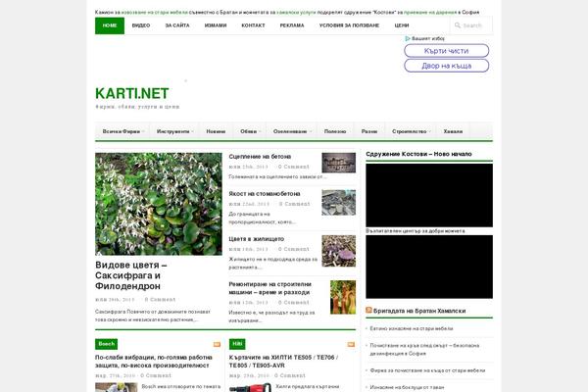Open the Hilti category tag

pyautogui.click(x=237, y=344)
